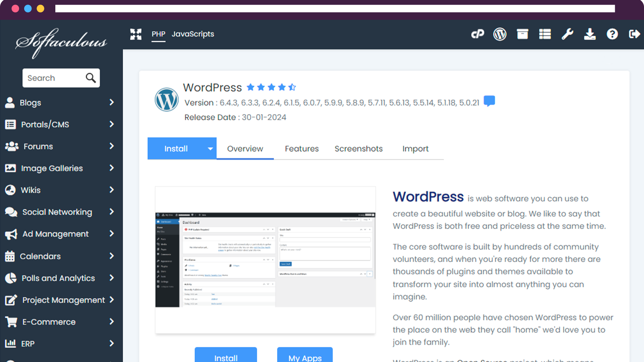The image size is (644, 362).
Task: Click the browser address bar
Action: (335, 8)
